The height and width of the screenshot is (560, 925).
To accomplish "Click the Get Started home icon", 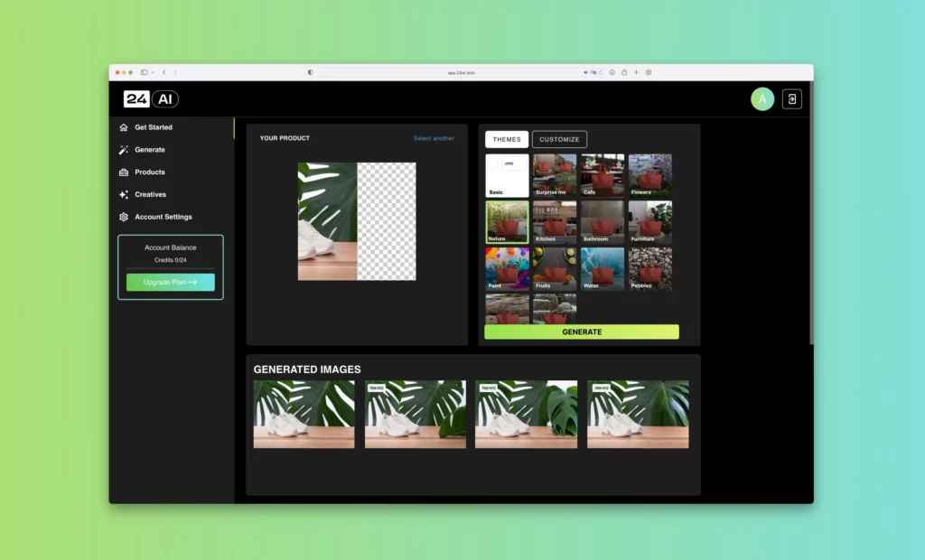I will [124, 127].
